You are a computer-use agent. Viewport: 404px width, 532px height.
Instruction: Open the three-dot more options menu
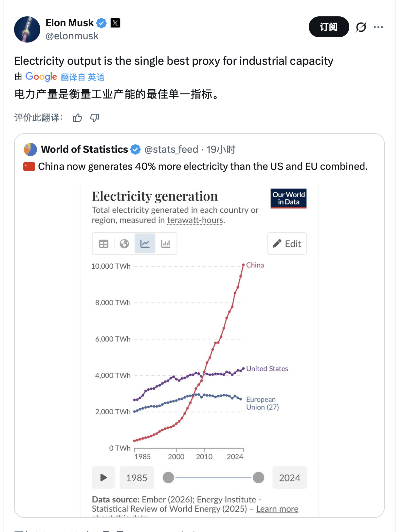pyautogui.click(x=378, y=27)
